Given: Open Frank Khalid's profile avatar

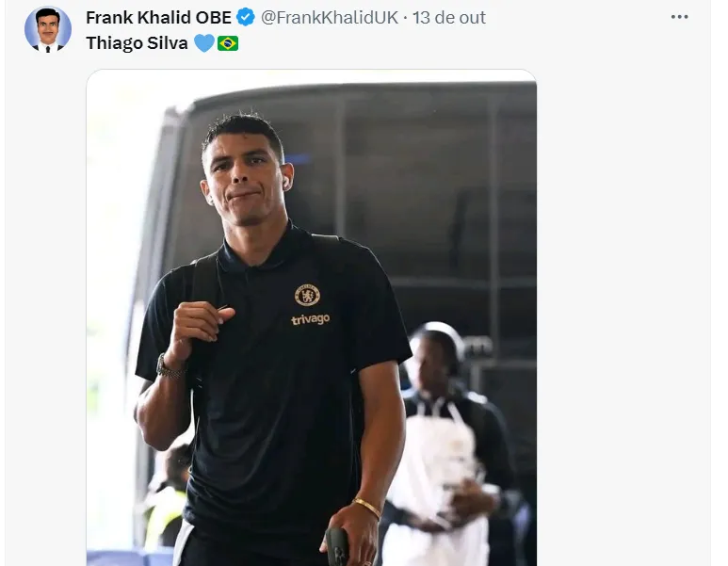Looking at the screenshot, I should click(x=48, y=29).
